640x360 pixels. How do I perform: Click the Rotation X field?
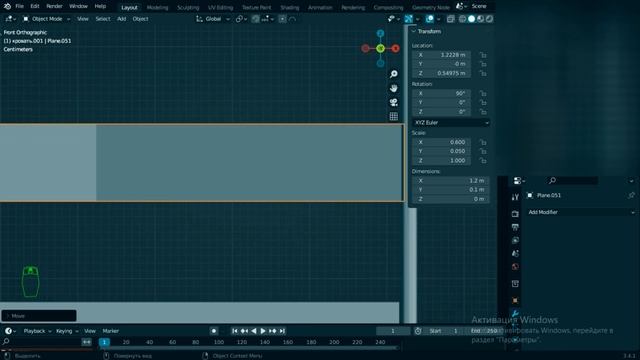[441, 93]
